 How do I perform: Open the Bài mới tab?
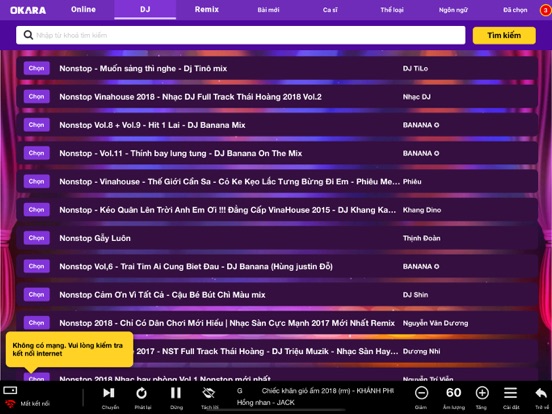click(268, 10)
